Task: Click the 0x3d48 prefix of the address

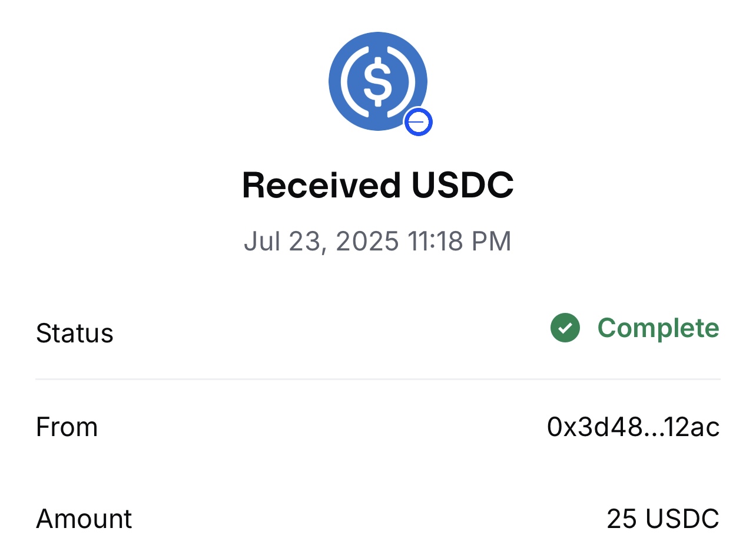Action: (x=595, y=427)
